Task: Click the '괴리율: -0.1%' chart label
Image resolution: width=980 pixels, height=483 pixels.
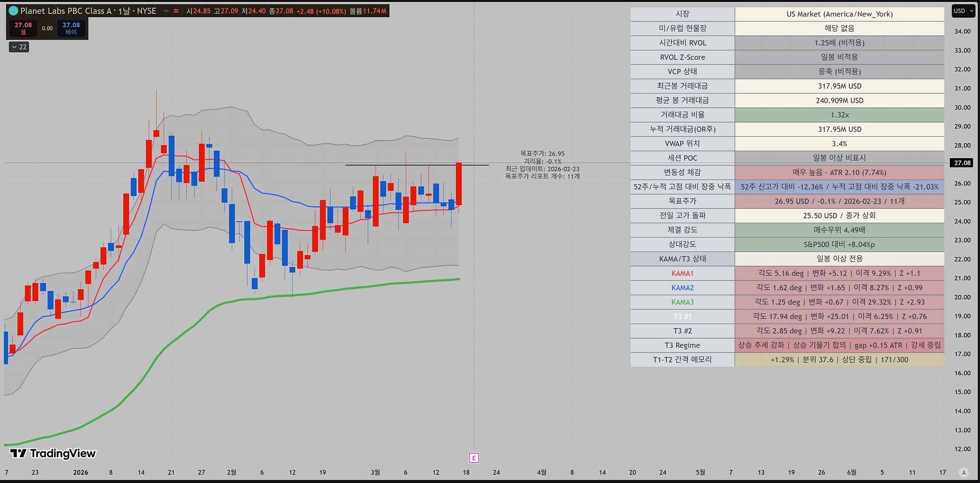Action: (542, 161)
